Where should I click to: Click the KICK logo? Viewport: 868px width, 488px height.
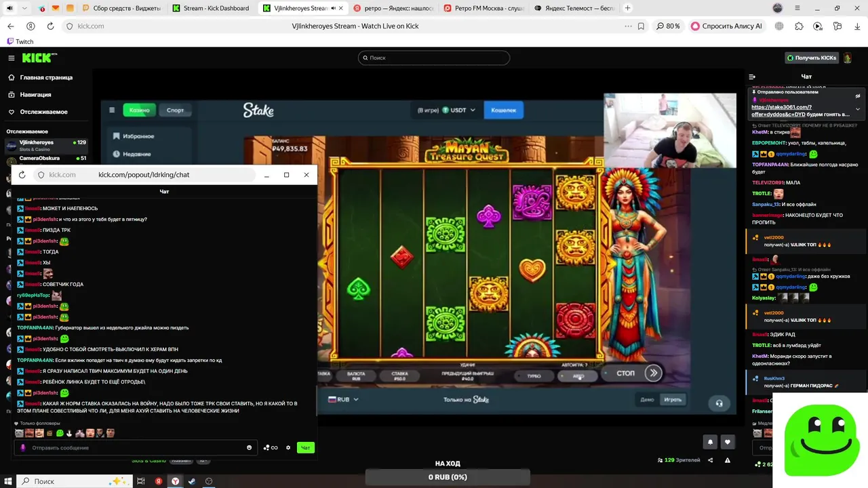point(38,58)
